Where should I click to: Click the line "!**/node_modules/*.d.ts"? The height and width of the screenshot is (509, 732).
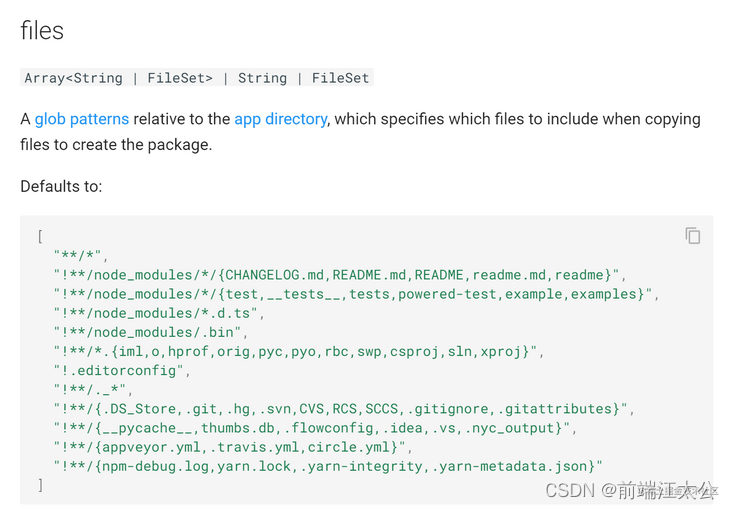click(x=159, y=313)
